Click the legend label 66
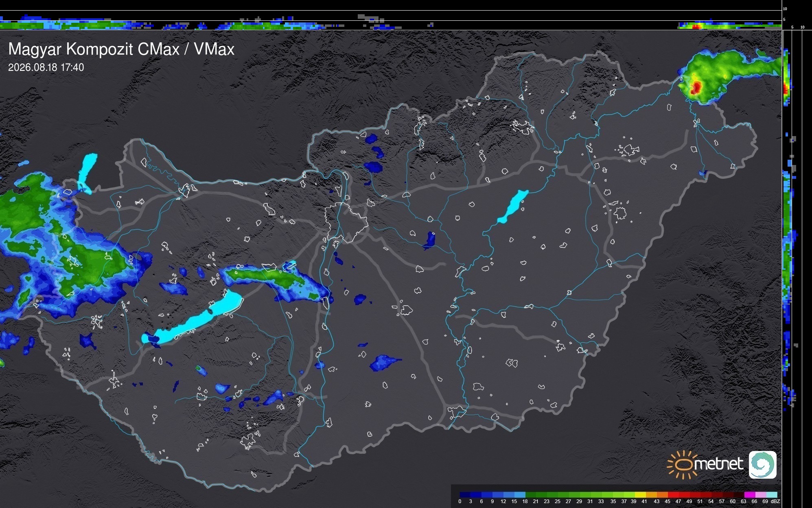This screenshot has width=812, height=508. (754, 501)
